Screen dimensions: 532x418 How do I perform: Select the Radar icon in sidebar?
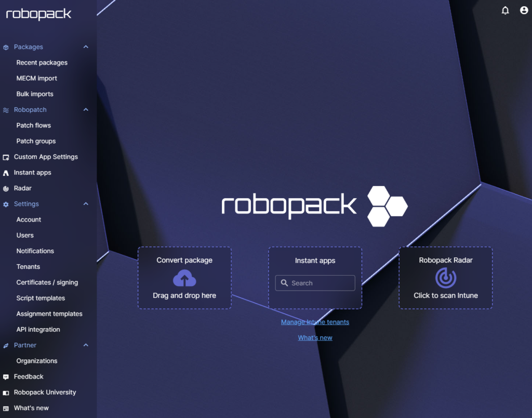tap(6, 188)
